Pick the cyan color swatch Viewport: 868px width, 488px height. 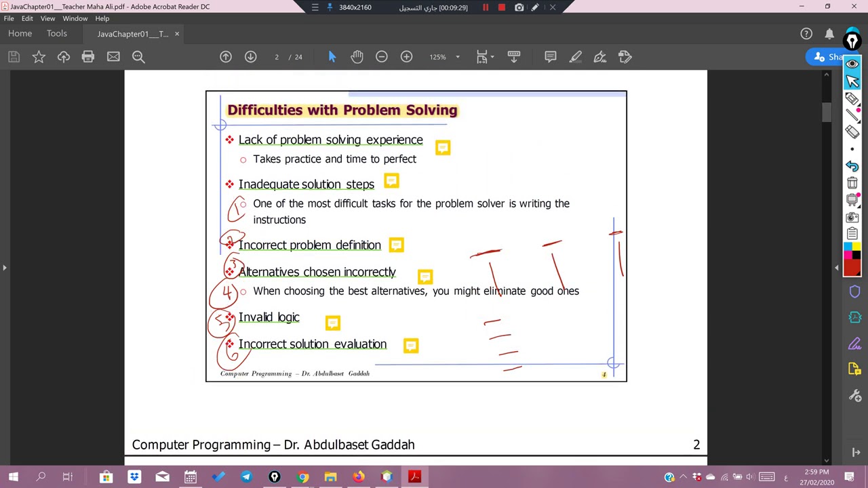pos(848,248)
